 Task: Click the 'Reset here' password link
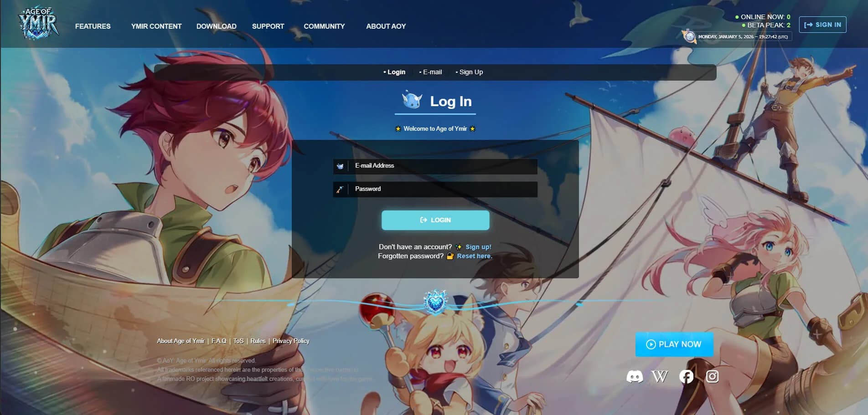[x=474, y=256]
